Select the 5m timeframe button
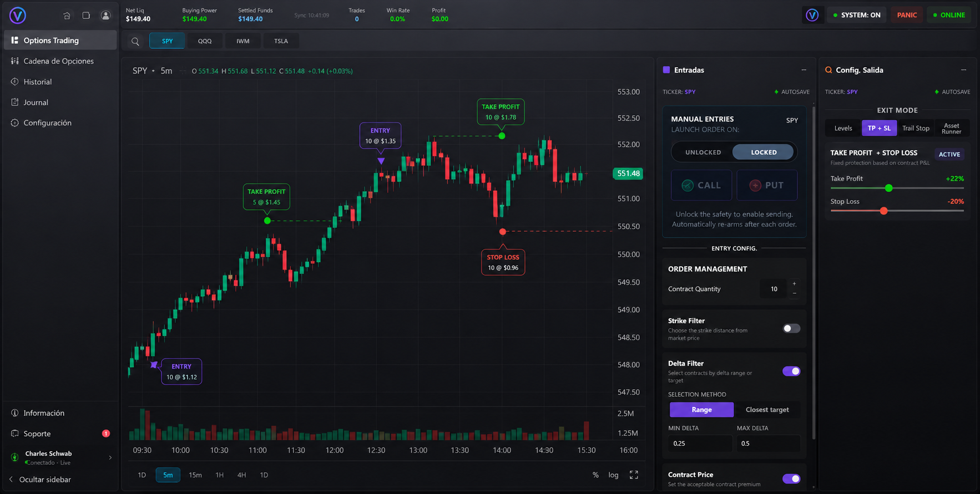The width and height of the screenshot is (980, 494). (168, 475)
